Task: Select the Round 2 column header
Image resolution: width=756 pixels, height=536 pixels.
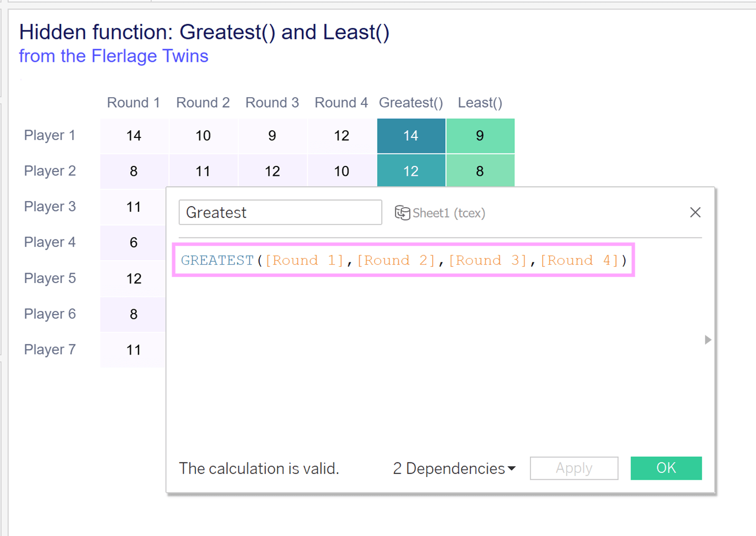Action: click(x=203, y=103)
